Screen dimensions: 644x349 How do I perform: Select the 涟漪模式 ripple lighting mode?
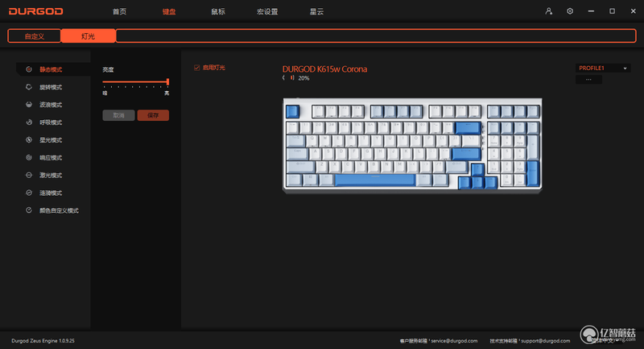click(x=51, y=193)
